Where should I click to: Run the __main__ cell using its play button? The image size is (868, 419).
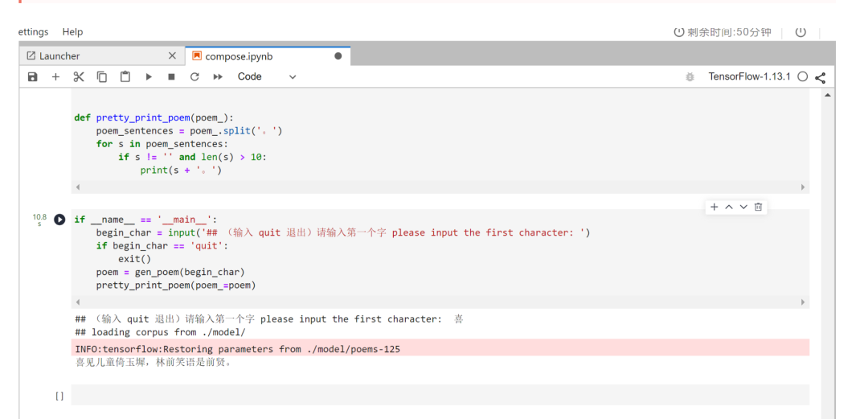[x=59, y=220]
